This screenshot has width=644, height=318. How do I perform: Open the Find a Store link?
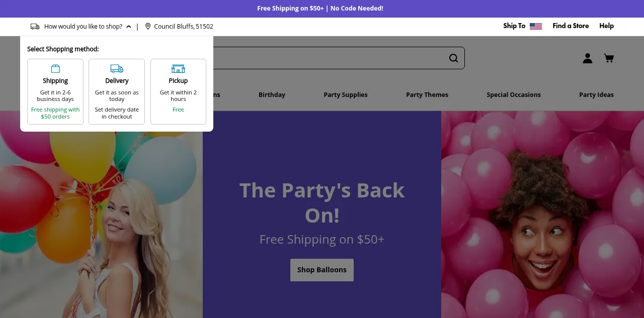coord(571,26)
